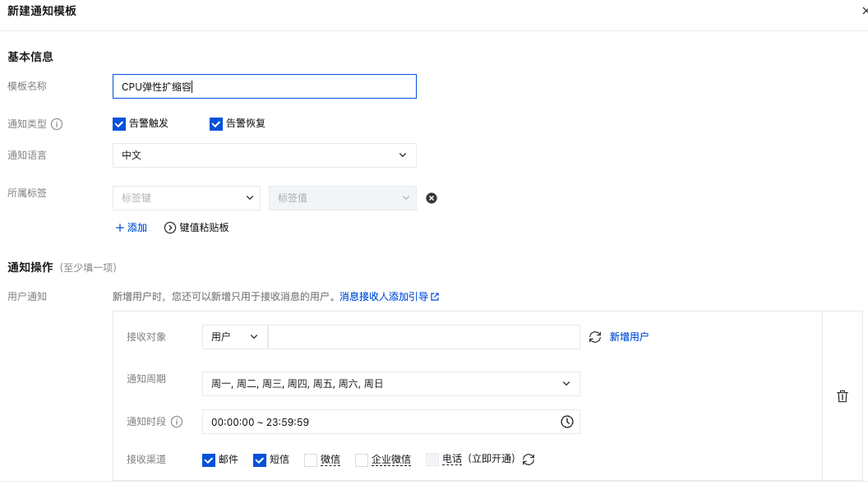Refresh the phone channel status
Screen dimensions: 868x485
(x=529, y=460)
